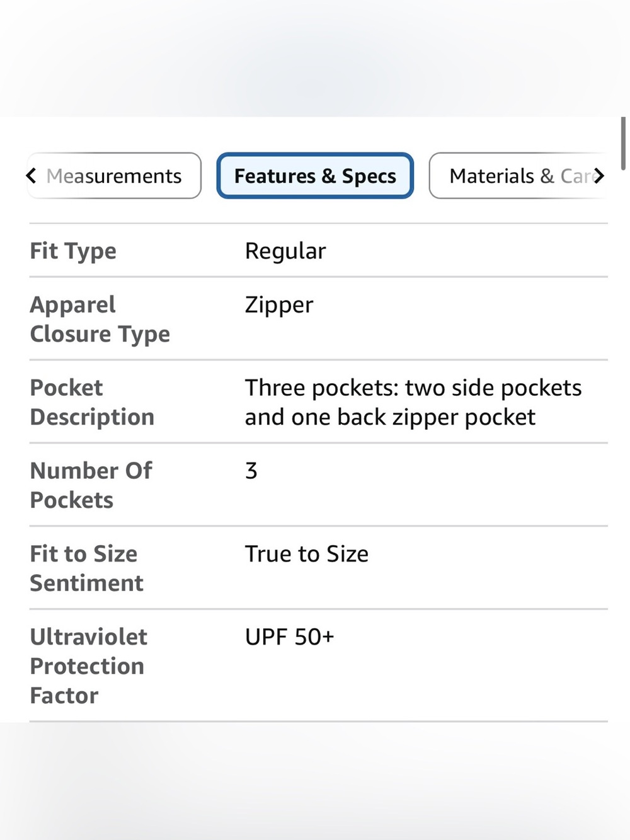The height and width of the screenshot is (840, 630).
Task: Select the True to Size value
Action: [x=307, y=554]
